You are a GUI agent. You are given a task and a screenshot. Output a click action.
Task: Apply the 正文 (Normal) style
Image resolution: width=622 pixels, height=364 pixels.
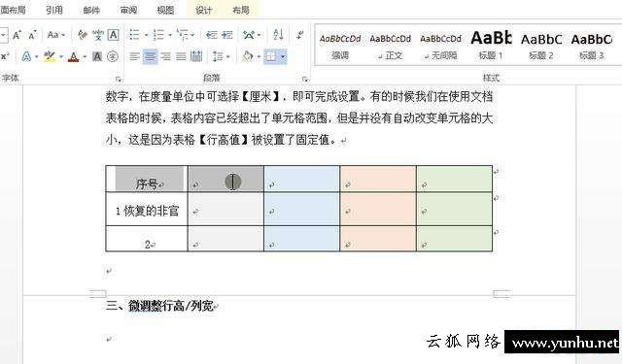point(391,46)
